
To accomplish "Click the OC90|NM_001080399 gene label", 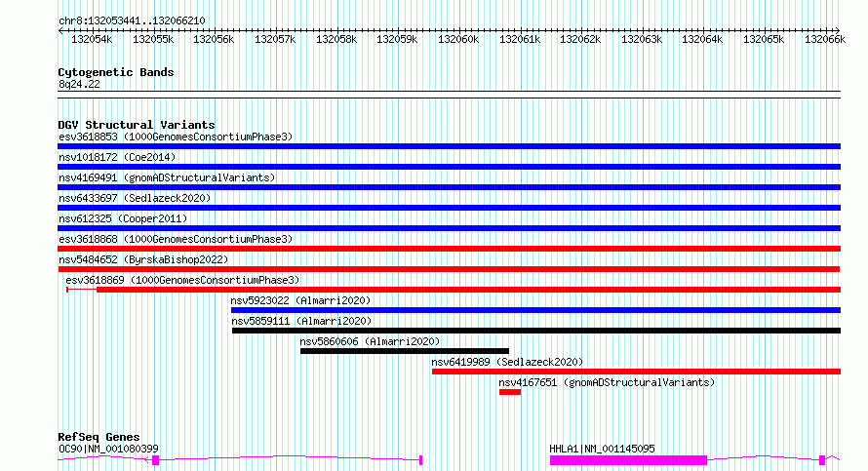I will (x=108, y=449).
